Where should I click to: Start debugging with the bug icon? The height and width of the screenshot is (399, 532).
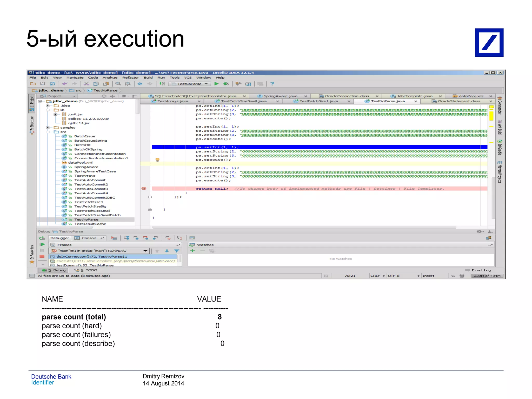(226, 84)
